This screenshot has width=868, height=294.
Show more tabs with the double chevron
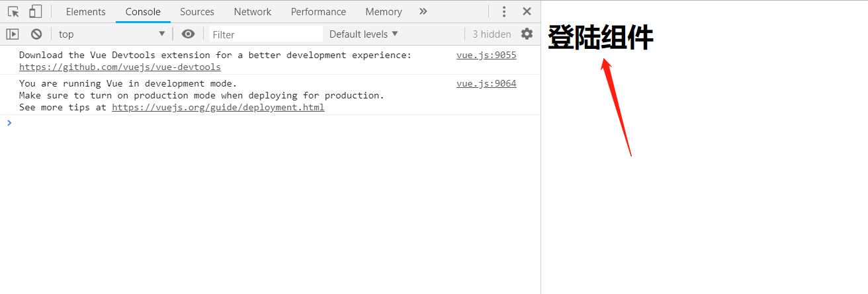423,11
